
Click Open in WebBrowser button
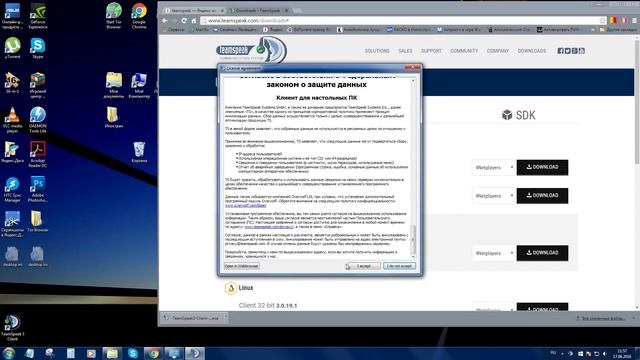242,266
